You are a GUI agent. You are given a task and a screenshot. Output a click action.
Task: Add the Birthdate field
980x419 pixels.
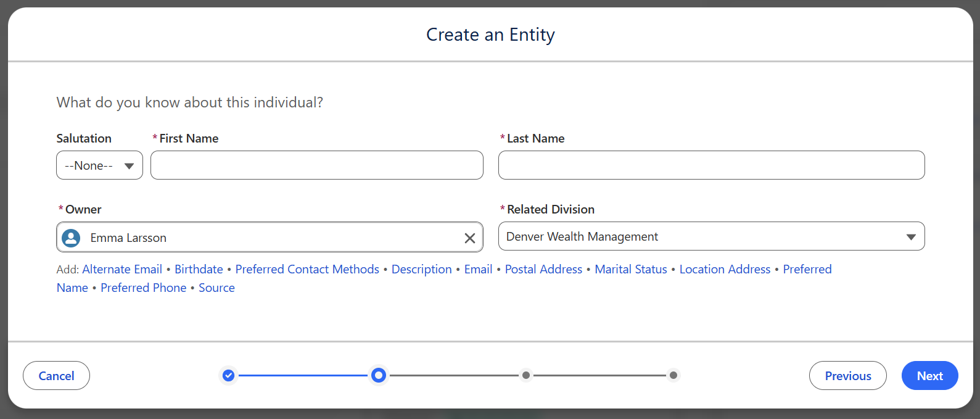[199, 269]
